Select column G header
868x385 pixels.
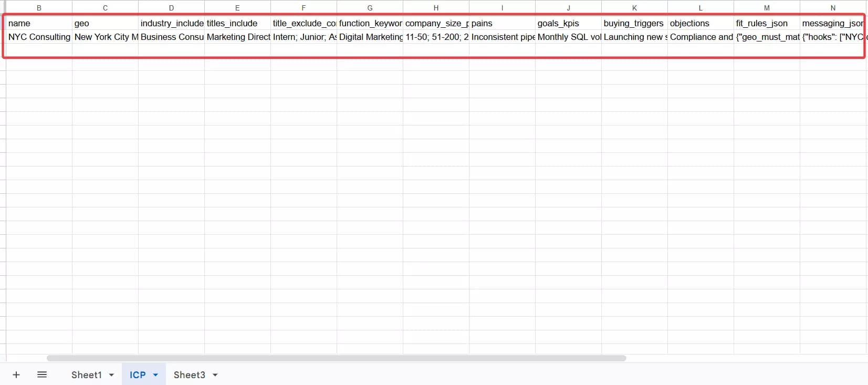pyautogui.click(x=370, y=8)
